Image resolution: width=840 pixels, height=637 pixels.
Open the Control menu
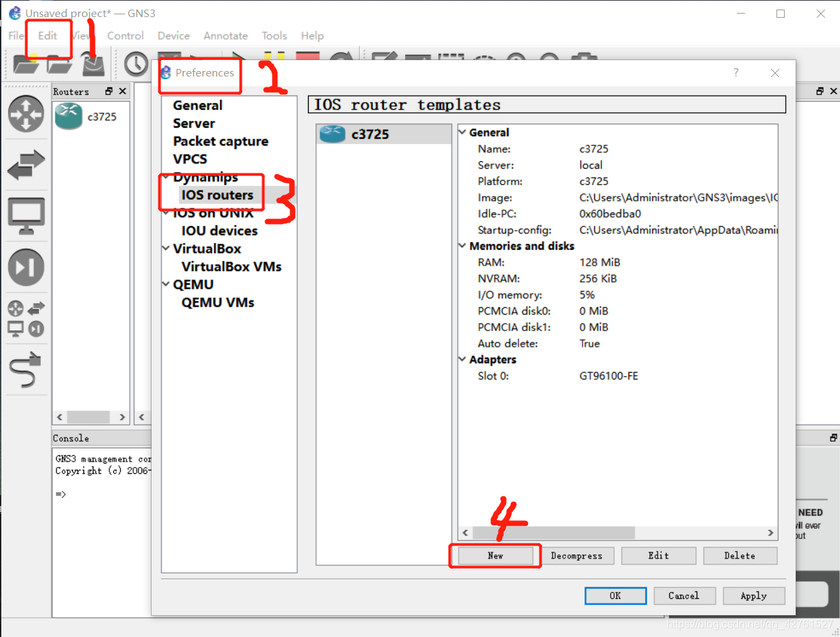pos(126,36)
